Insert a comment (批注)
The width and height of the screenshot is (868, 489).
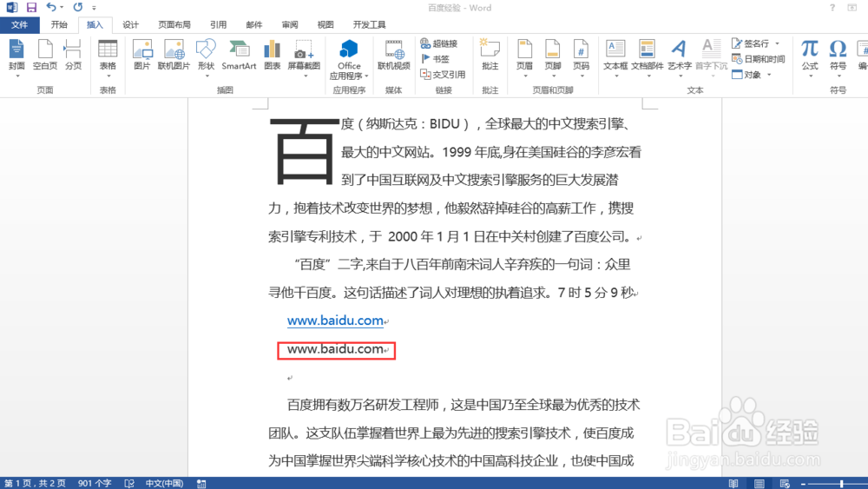[x=490, y=56]
